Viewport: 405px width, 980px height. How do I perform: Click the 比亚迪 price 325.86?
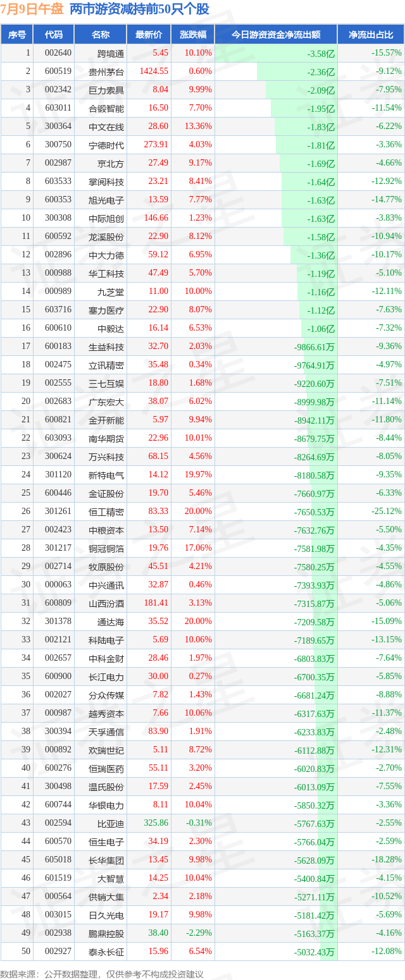[156, 823]
